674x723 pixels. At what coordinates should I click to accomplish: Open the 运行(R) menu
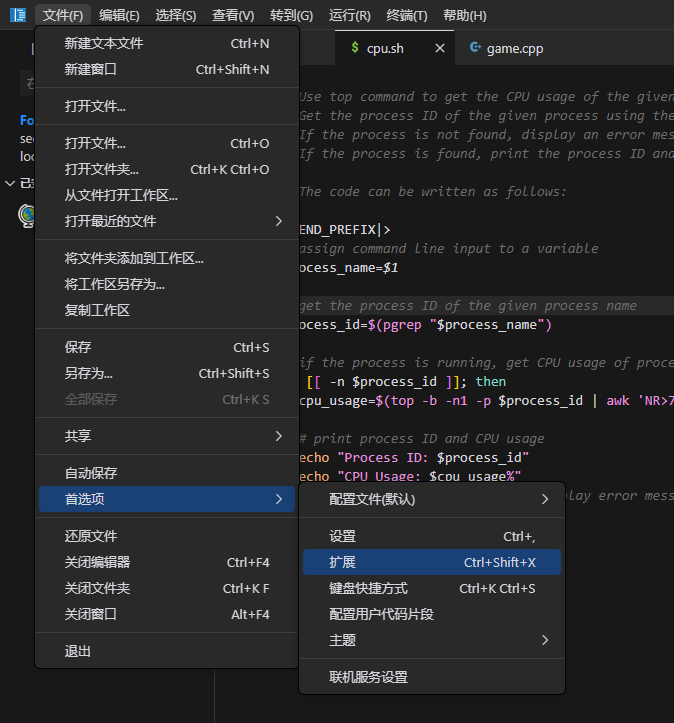[349, 15]
